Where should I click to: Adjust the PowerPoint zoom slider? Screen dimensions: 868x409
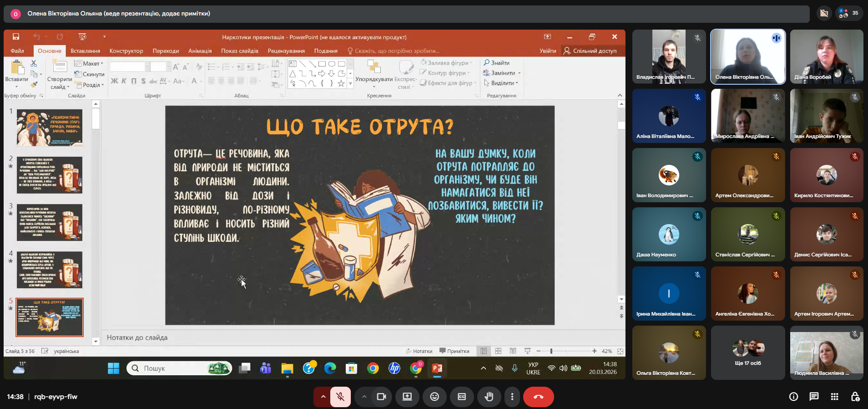pyautogui.click(x=551, y=351)
